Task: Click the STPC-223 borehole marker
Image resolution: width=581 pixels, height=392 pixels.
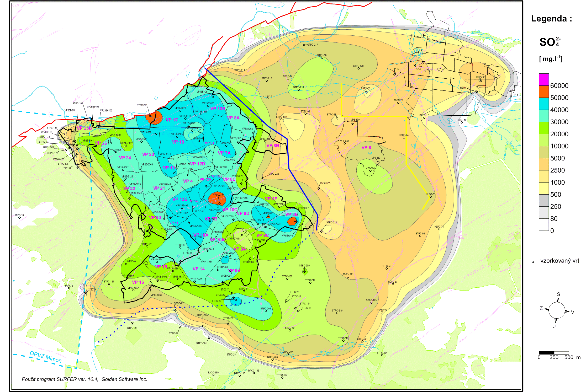Action: 150,116
